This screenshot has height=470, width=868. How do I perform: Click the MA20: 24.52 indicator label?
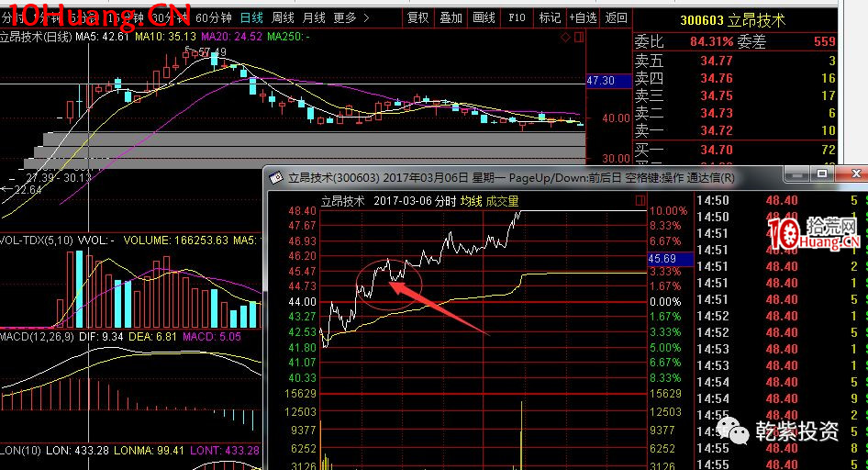pyautogui.click(x=231, y=37)
